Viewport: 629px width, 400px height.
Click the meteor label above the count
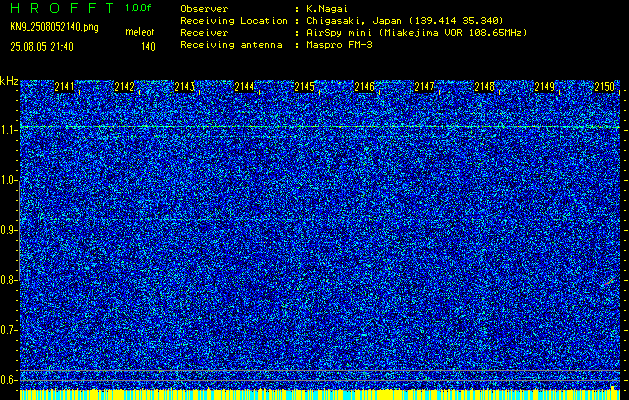pos(140,32)
